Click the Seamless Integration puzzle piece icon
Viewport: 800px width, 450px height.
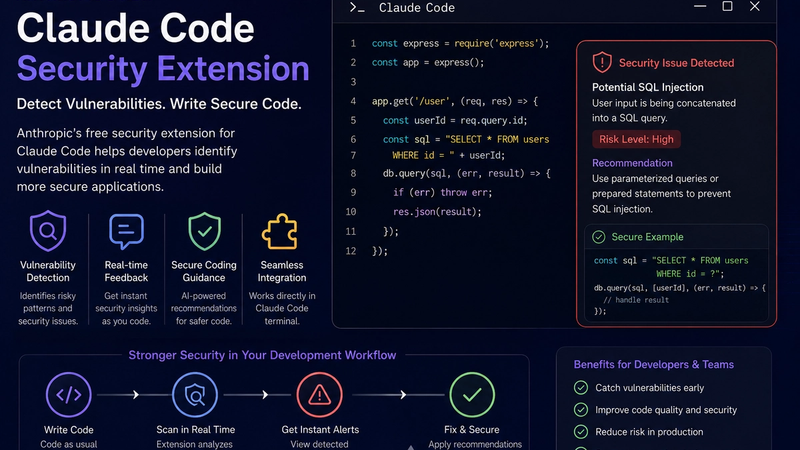tap(280, 232)
